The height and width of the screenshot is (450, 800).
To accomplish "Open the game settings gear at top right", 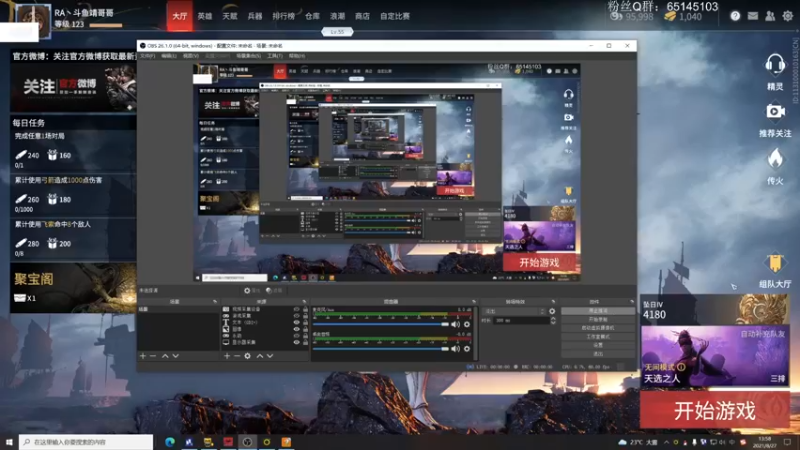I will pos(788,16).
